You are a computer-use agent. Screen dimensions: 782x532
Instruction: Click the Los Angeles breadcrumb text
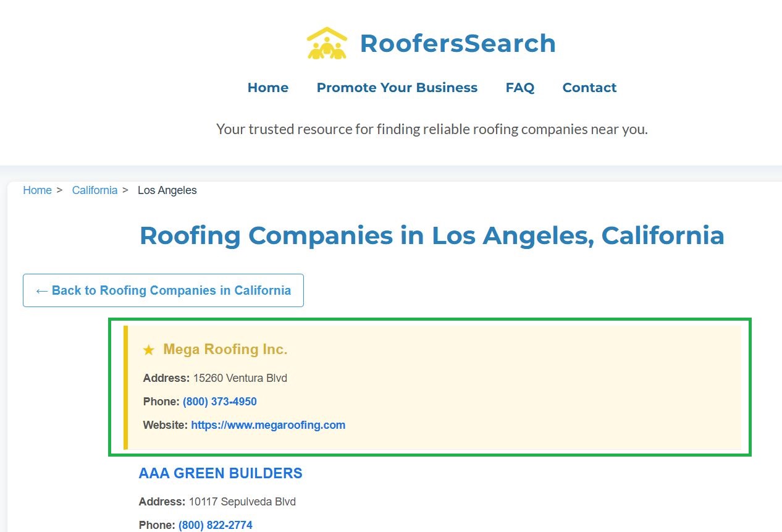167,190
